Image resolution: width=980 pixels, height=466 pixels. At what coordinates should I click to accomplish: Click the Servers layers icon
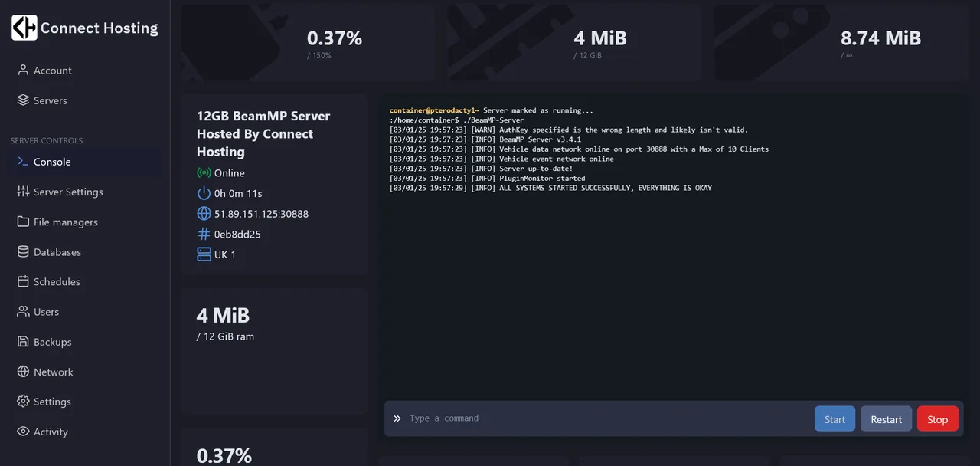point(23,100)
